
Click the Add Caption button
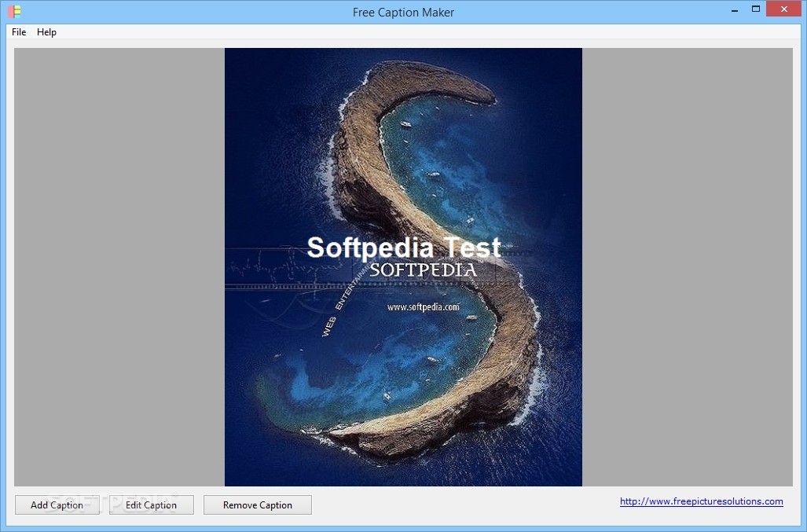57,504
